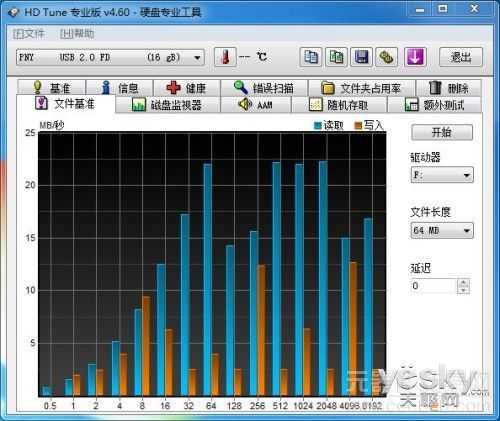Switch to the AAM tab
The image size is (500, 421).
(x=256, y=105)
